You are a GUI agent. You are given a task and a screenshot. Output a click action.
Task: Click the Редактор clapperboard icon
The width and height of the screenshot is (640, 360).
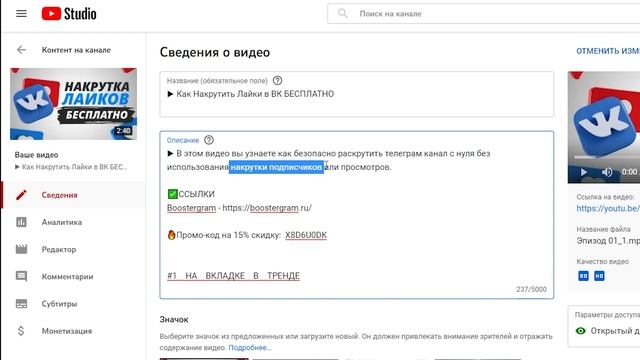pos(21,249)
